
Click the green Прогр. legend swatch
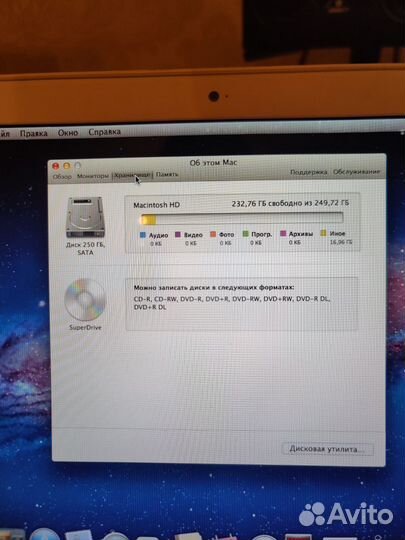[x=246, y=234]
